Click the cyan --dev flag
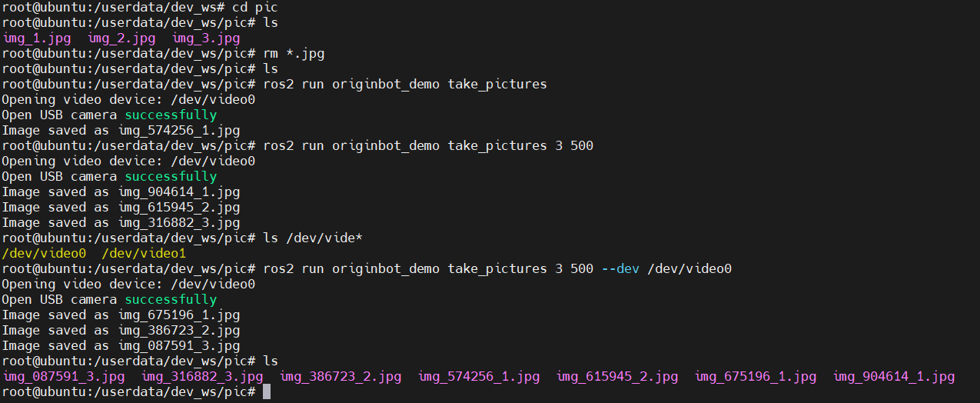 pyautogui.click(x=620, y=269)
